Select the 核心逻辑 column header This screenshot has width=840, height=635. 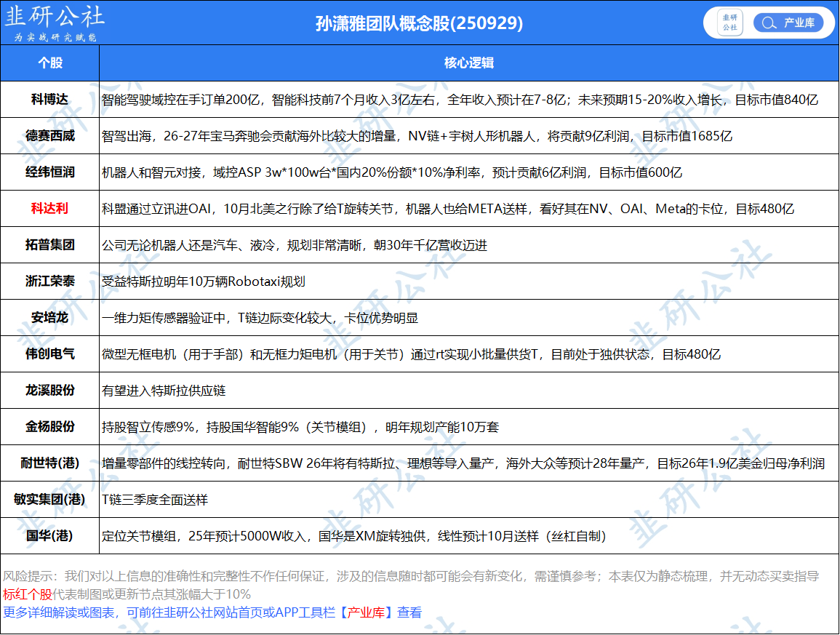click(x=468, y=63)
